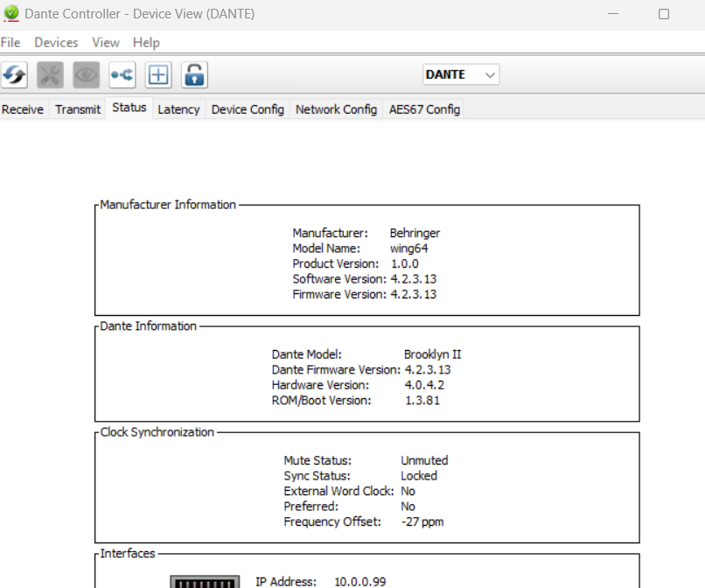Click the 10.0.0.99 IP address value
Viewport: 705px width, 588px height.
(x=359, y=582)
